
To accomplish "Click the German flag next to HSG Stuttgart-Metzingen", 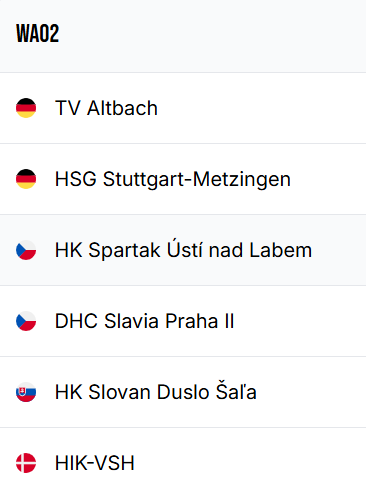I will (x=26, y=179).
